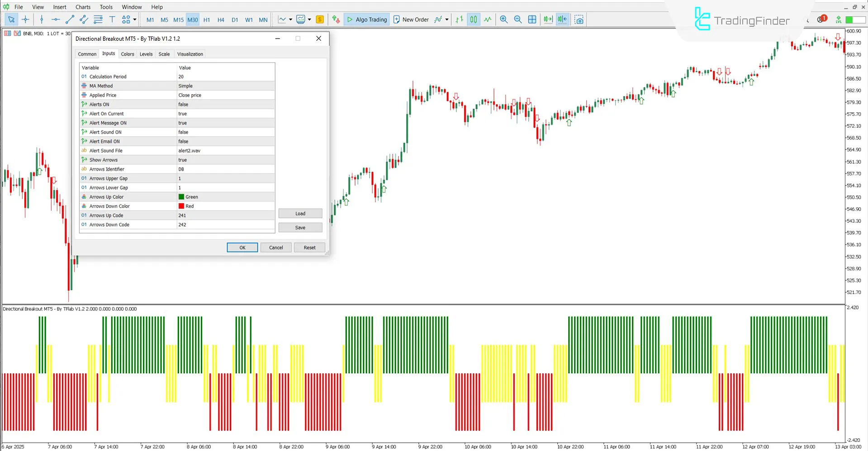Toggle Algo Trading on
The width and height of the screenshot is (868, 451).
(x=366, y=19)
